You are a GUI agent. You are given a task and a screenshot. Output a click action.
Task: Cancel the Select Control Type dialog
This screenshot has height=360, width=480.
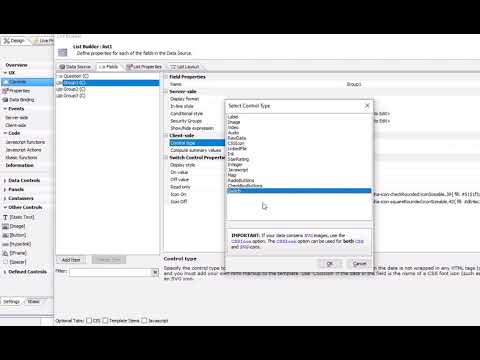[359, 264]
